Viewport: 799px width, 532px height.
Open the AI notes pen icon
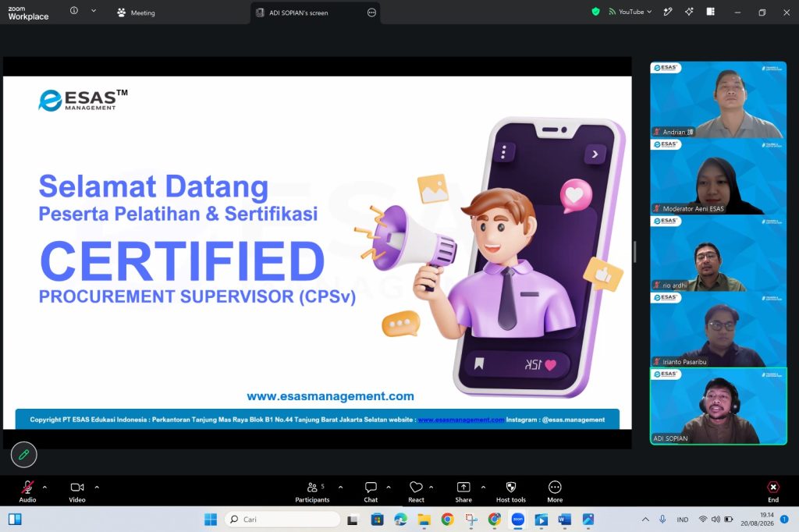point(668,12)
